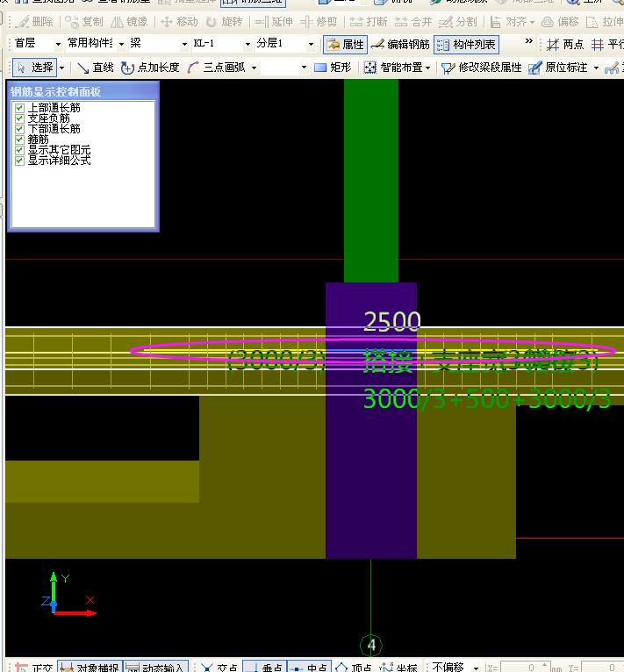Toggle 正交 orthogonal mode
The height and width of the screenshot is (672, 624).
tap(35, 668)
